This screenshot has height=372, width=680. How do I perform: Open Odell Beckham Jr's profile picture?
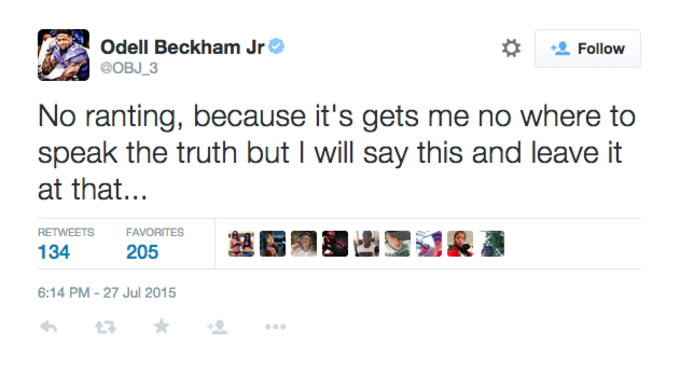63,55
